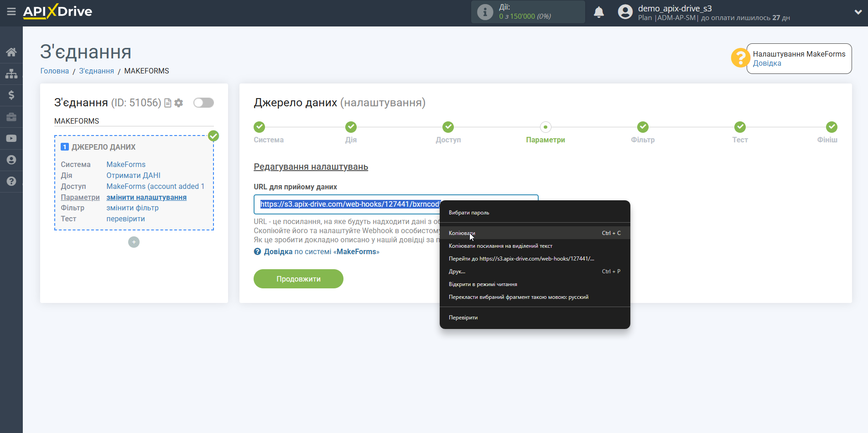Click MakeForms (account added) access link
Viewport: 868px width, 433px height.
coord(155,186)
